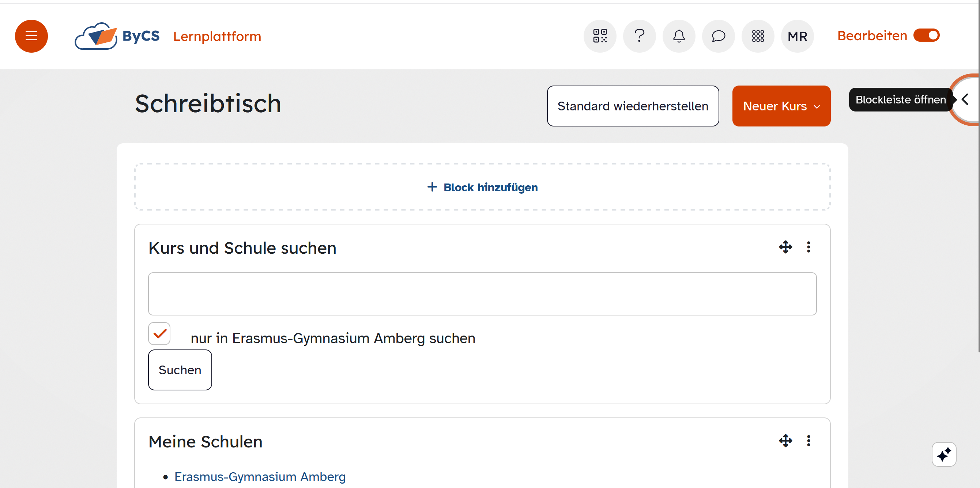Open the block drawer chevron
Screen dimensions: 980x488
[x=965, y=100]
